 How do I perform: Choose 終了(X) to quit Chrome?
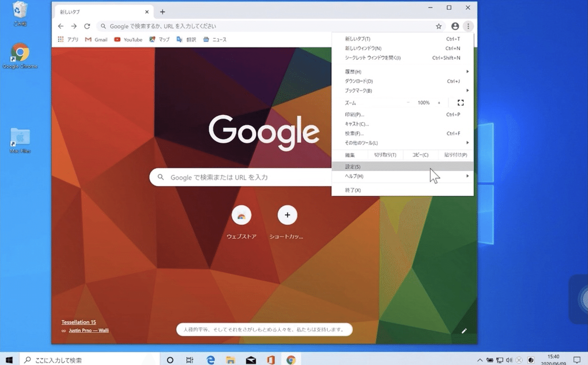402,190
